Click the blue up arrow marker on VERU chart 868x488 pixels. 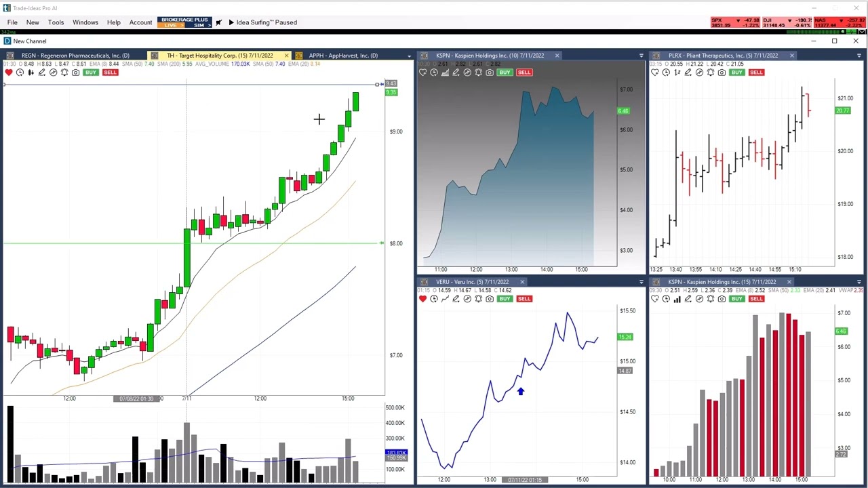[521, 392]
